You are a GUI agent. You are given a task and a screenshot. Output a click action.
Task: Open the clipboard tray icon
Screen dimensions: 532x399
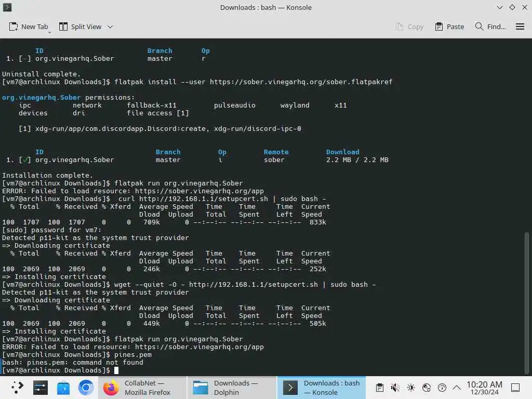(x=380, y=388)
